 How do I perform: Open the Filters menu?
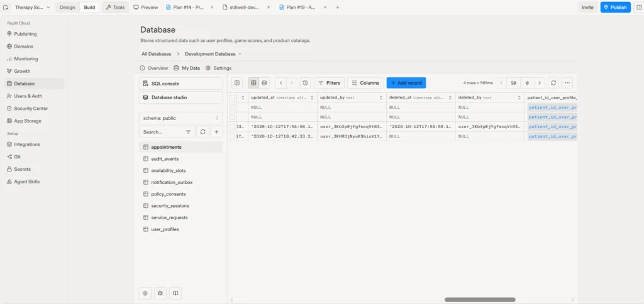[x=330, y=83]
